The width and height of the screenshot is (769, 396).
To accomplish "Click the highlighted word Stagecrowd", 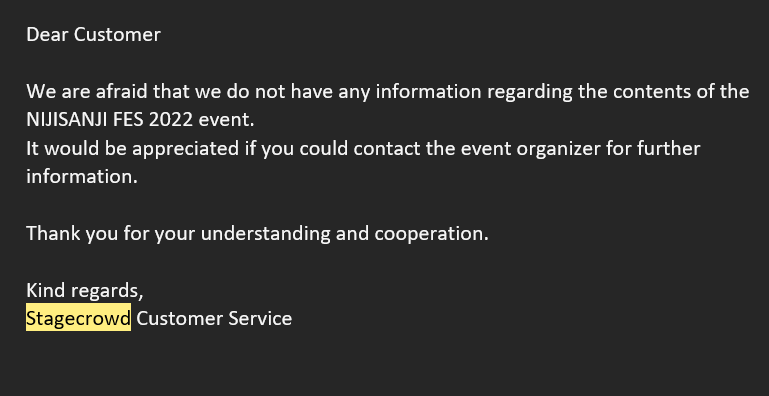I will click(78, 318).
